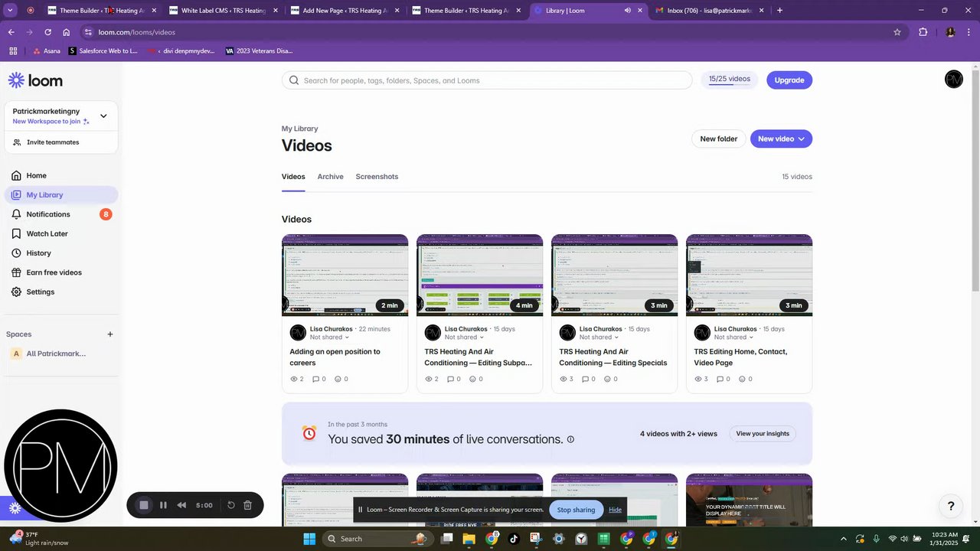Open comments on Adding an open position
Screen dimensions: 980x551
pos(319,379)
